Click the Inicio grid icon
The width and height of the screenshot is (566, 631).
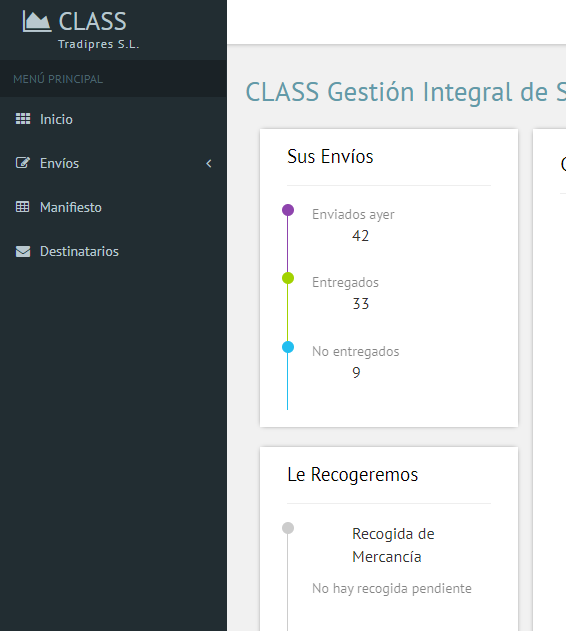(23, 119)
